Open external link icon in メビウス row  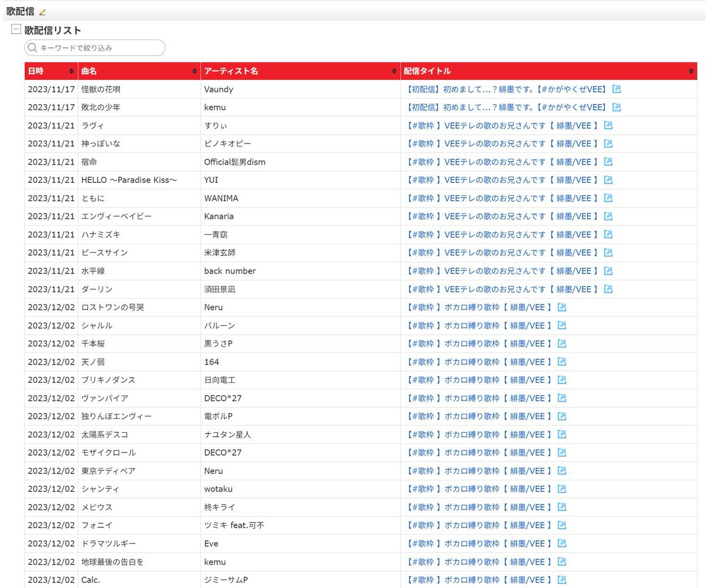[562, 507]
